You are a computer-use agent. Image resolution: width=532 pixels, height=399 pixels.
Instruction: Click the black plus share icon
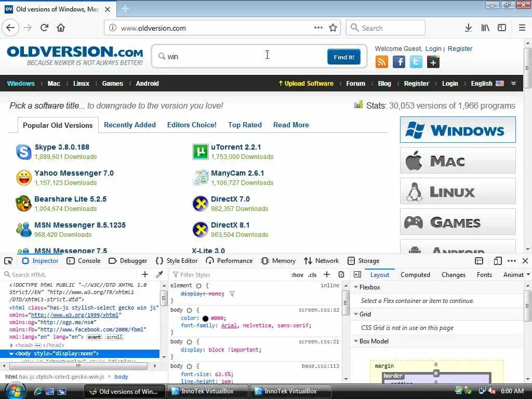pyautogui.click(x=433, y=62)
